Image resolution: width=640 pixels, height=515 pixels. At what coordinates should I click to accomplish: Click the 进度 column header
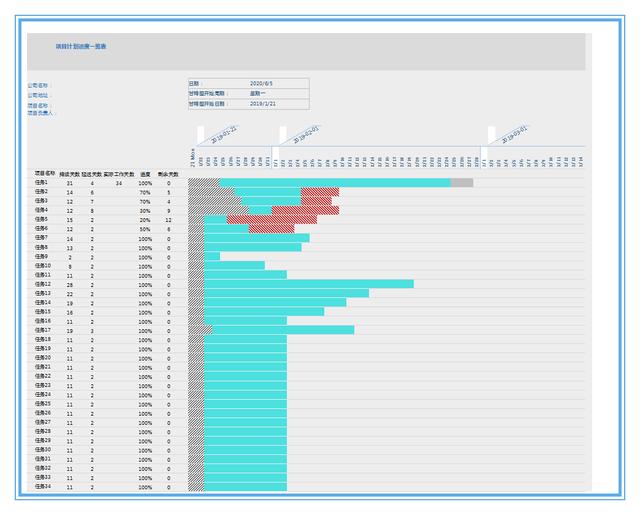tap(145, 174)
